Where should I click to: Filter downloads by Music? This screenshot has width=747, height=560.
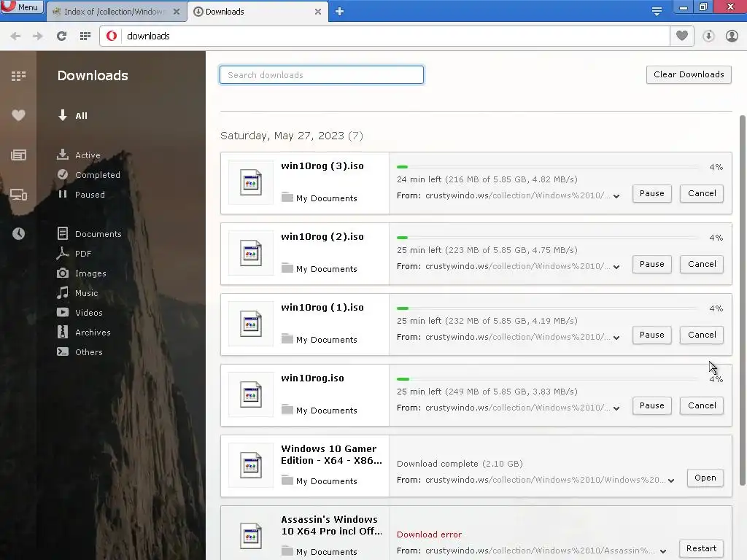77,293
